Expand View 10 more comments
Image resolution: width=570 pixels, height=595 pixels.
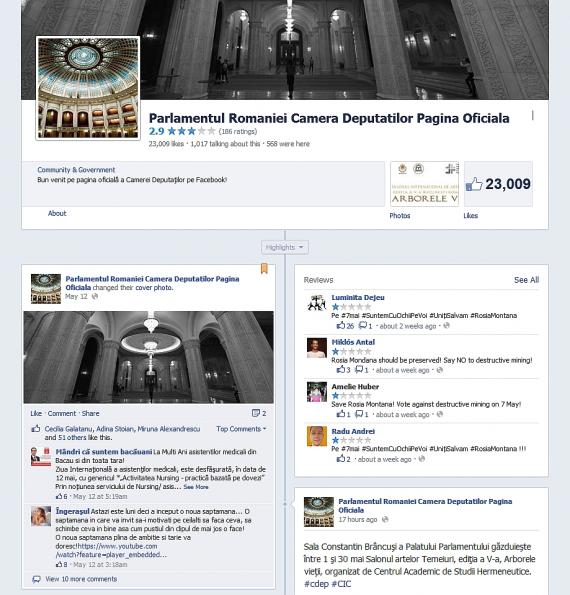81,579
